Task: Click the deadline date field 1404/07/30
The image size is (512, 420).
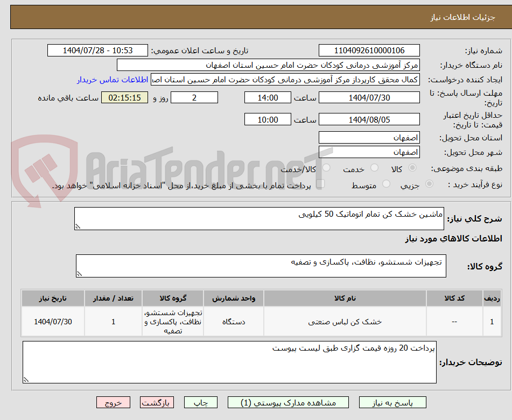Action: click(369, 97)
